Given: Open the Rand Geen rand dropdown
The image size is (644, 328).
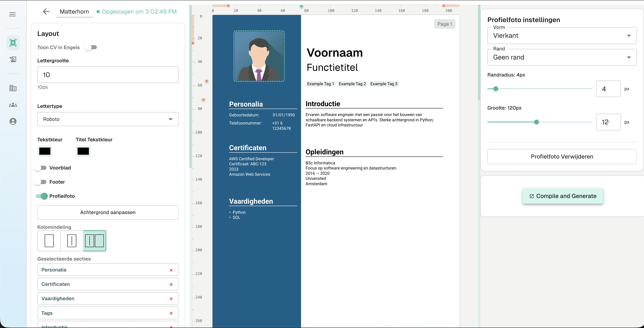Looking at the screenshot, I should pyautogui.click(x=562, y=58).
